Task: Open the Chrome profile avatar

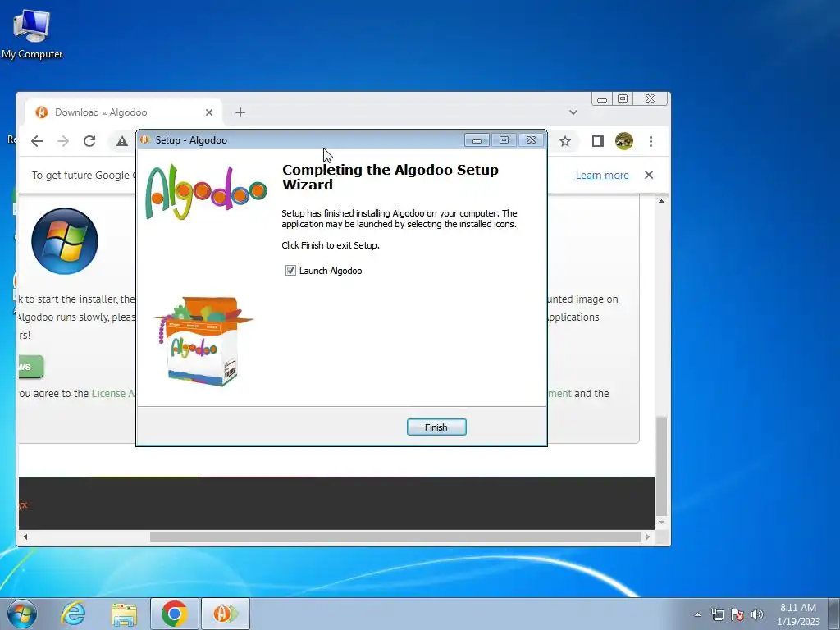Action: tap(624, 141)
